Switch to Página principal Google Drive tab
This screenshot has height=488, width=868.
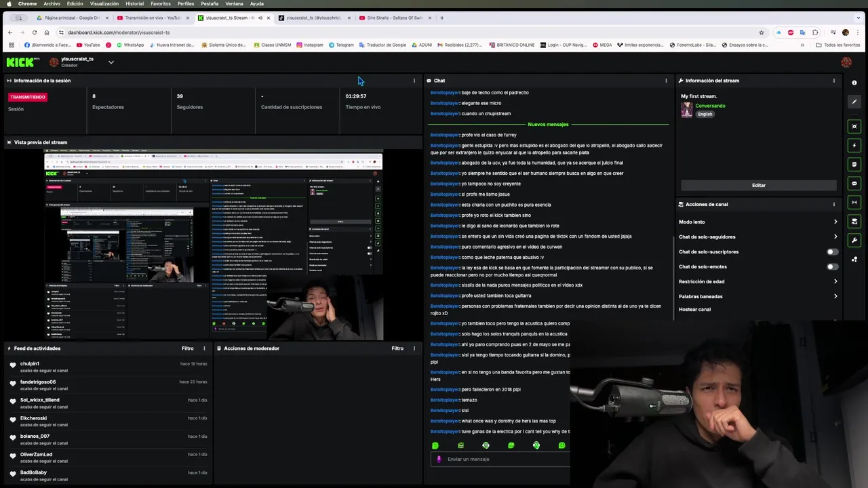coord(72,18)
